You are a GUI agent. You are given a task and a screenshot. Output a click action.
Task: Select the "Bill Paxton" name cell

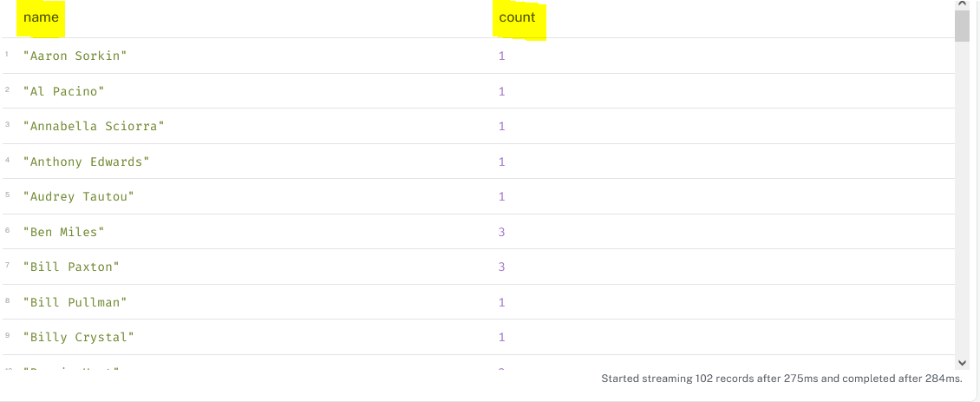[71, 267]
